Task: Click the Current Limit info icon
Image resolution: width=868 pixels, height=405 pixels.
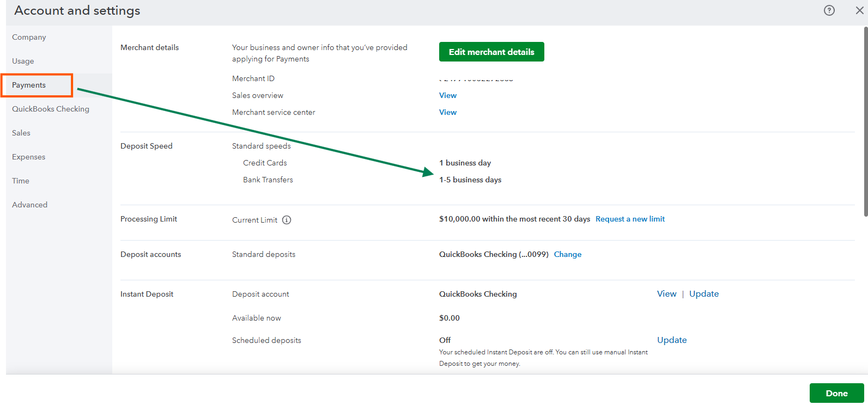Action: click(x=287, y=220)
